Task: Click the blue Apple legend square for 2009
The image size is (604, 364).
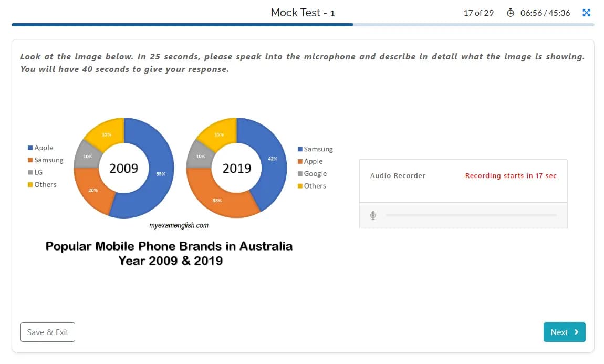Action: (30, 148)
